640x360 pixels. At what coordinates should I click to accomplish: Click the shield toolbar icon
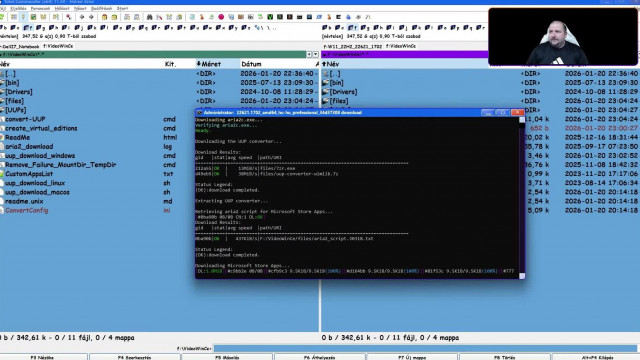(231, 17)
